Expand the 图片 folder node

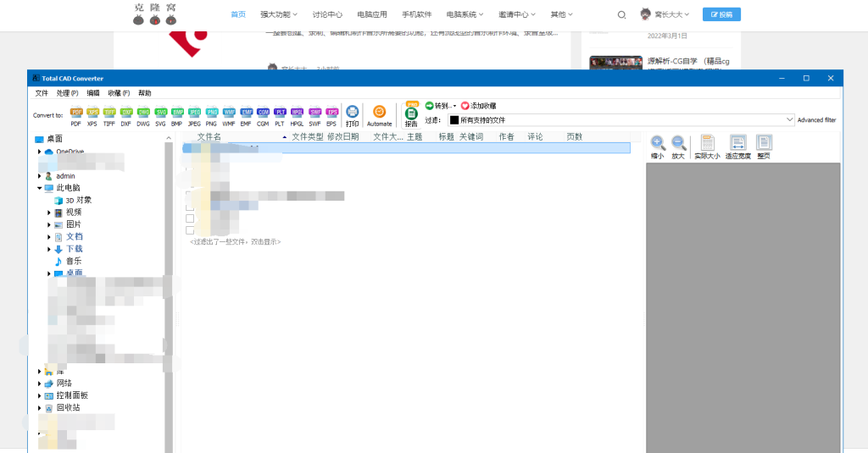pos(48,224)
